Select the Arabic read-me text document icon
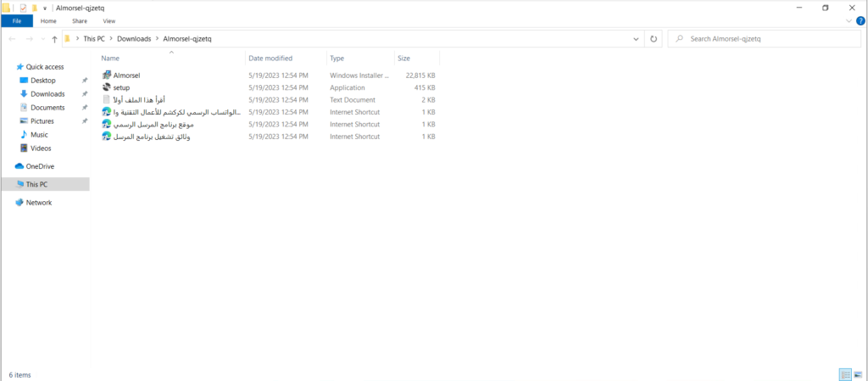This screenshot has height=381, width=868. [107, 99]
